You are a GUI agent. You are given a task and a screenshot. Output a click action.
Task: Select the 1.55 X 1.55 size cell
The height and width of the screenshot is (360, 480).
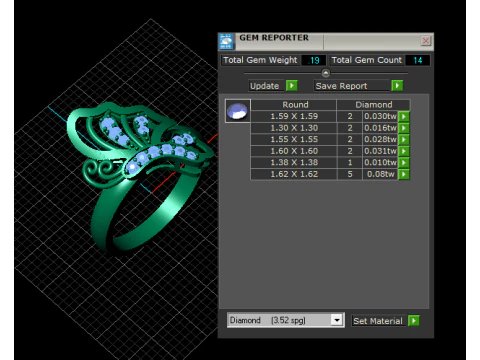[294, 139]
